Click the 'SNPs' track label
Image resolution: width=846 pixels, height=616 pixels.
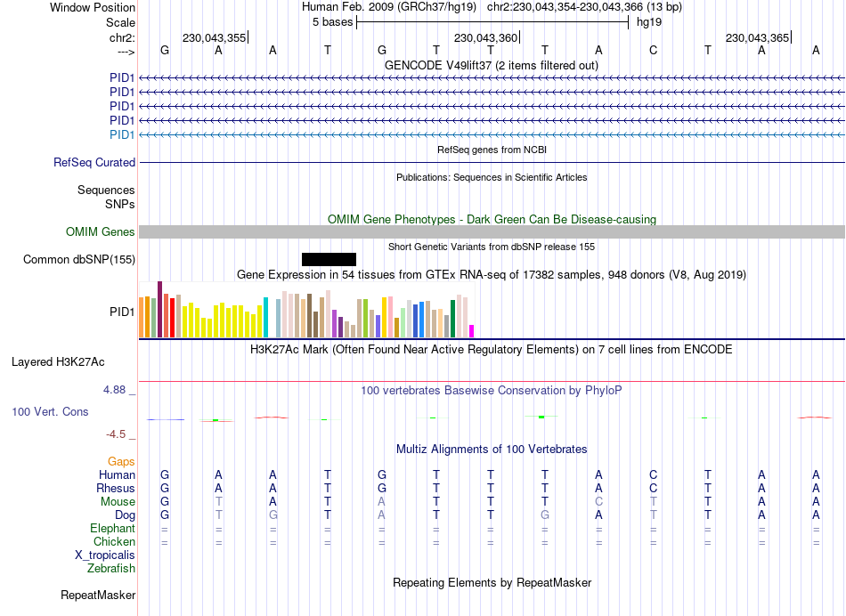(x=120, y=204)
